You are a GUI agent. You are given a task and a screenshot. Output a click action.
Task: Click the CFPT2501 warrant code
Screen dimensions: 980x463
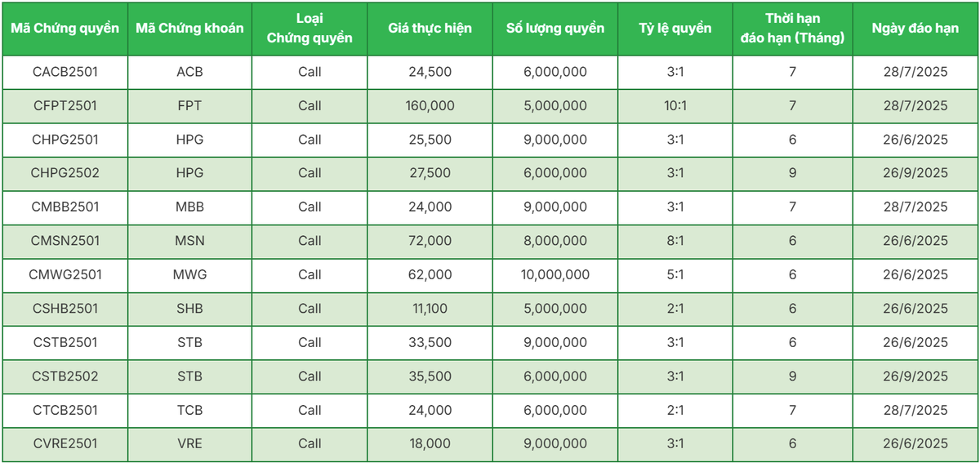click(65, 105)
